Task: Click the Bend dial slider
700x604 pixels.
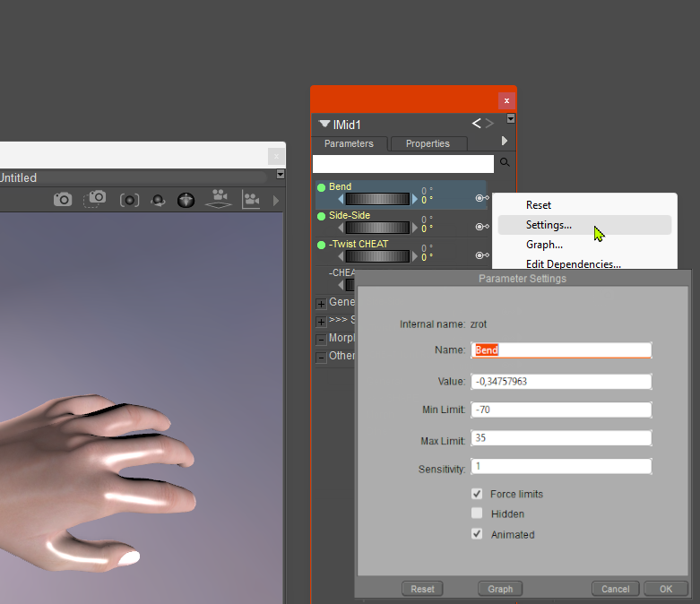Action: tap(377, 199)
